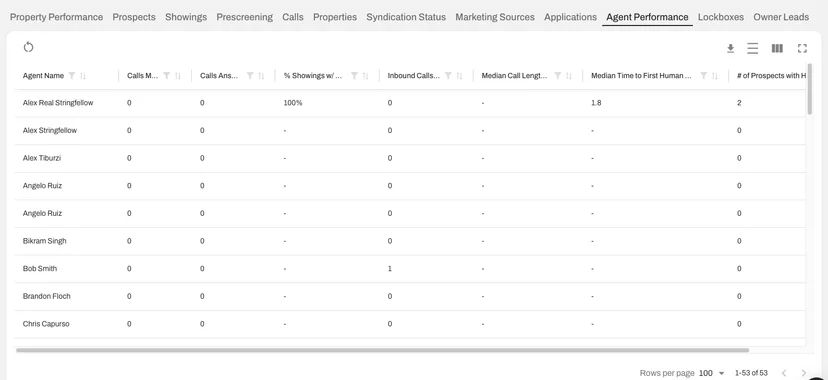Switch to the Syndication Status tab

click(406, 17)
